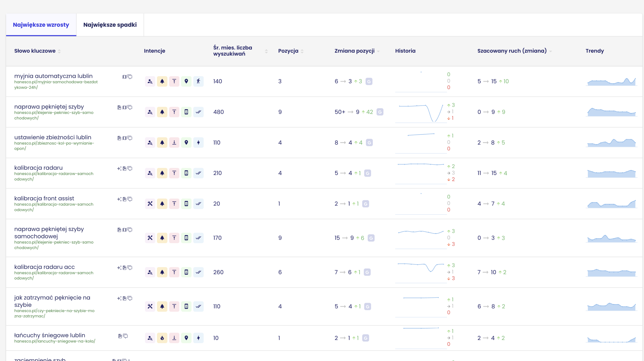Click walking-person intent icon for myjnia automatyczna lublin

tap(198, 81)
